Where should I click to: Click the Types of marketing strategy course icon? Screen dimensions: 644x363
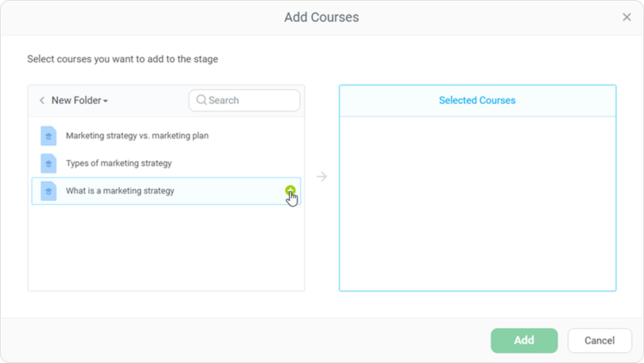49,163
